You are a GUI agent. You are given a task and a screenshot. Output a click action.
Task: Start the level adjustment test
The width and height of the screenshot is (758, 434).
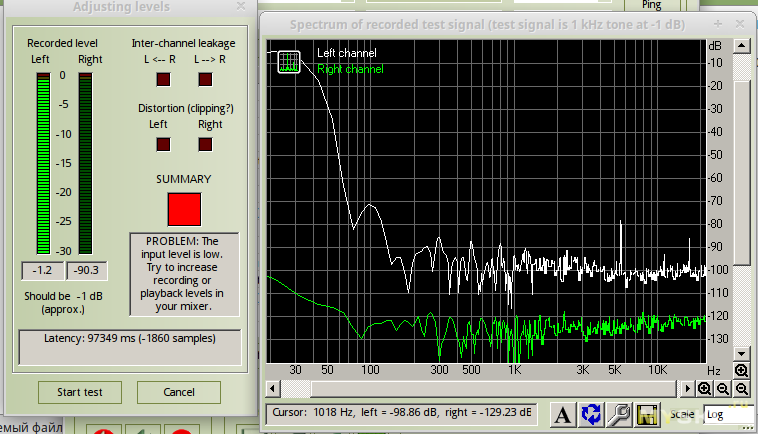tap(80, 392)
